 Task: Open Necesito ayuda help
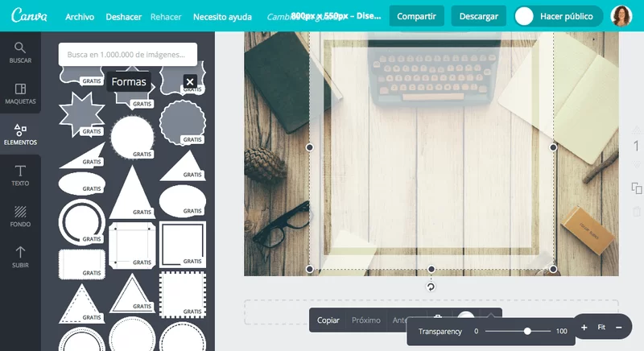222,17
